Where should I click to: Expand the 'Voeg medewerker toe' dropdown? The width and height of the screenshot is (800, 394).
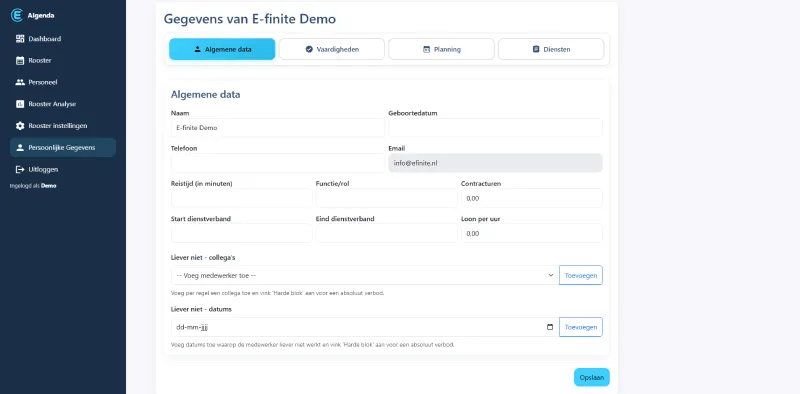364,275
